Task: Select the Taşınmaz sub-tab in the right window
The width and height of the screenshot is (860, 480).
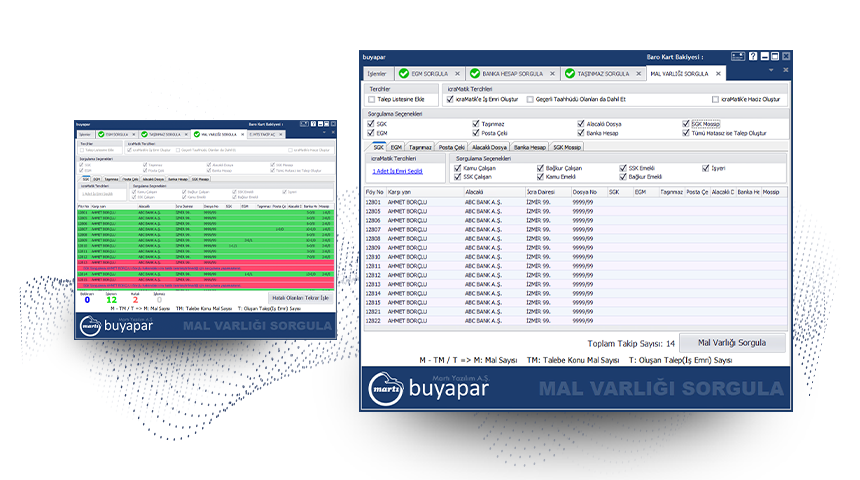Action: pos(420,147)
